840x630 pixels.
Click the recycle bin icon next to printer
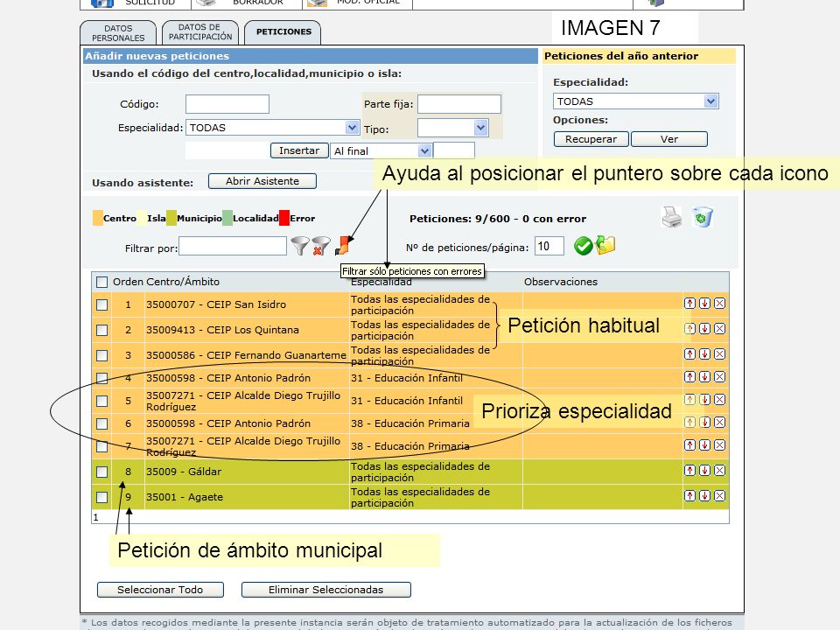[703, 217]
